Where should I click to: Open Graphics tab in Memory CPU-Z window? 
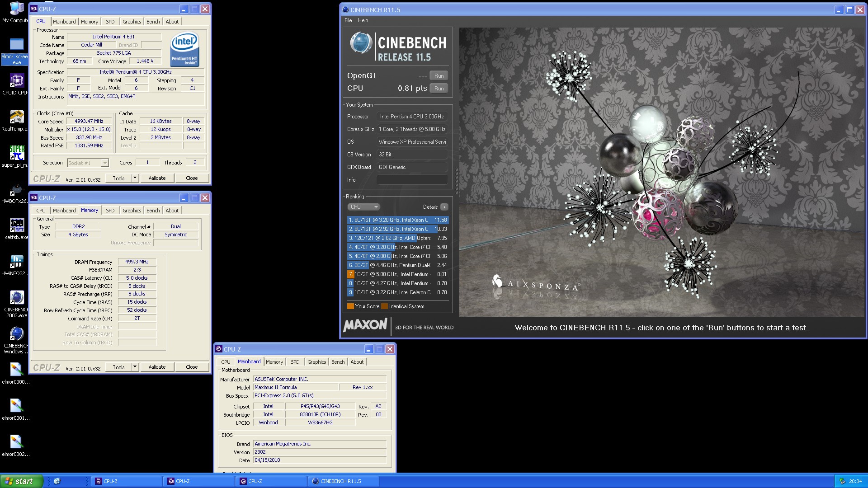click(132, 211)
